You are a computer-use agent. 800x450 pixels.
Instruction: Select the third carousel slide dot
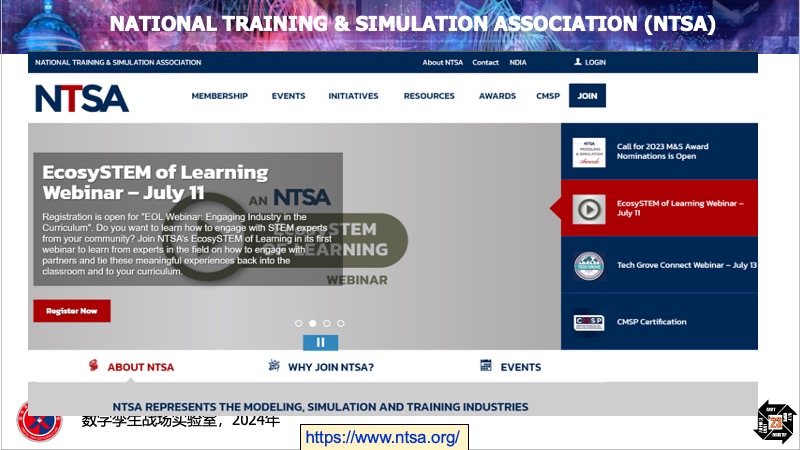tap(327, 323)
